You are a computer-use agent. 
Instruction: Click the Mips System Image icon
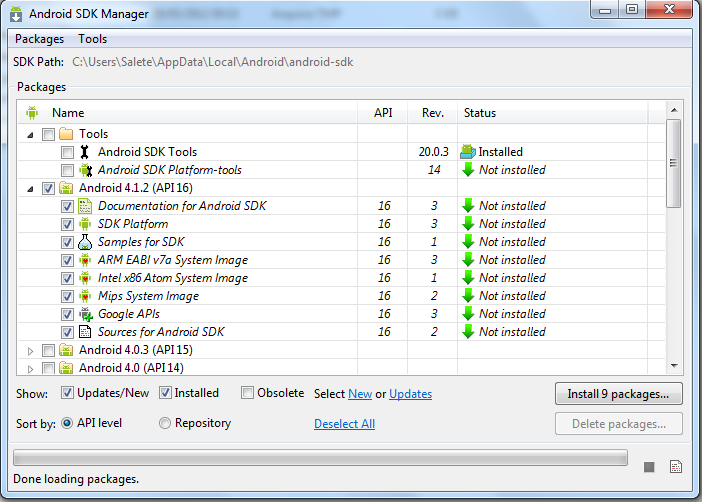[x=85, y=296]
